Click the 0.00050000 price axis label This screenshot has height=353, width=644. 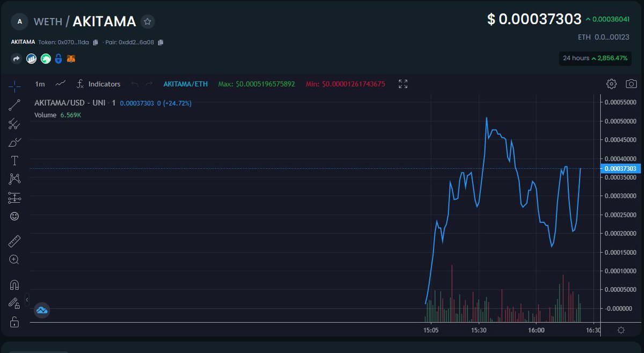point(620,121)
